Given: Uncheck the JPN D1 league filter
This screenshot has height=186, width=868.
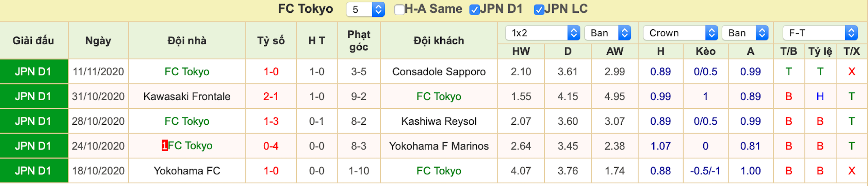Looking at the screenshot, I should (x=474, y=10).
